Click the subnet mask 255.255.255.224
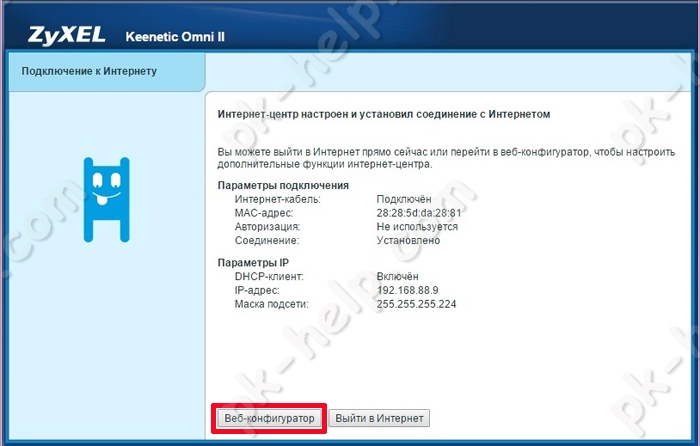This screenshot has height=446, width=700. pyautogui.click(x=417, y=304)
